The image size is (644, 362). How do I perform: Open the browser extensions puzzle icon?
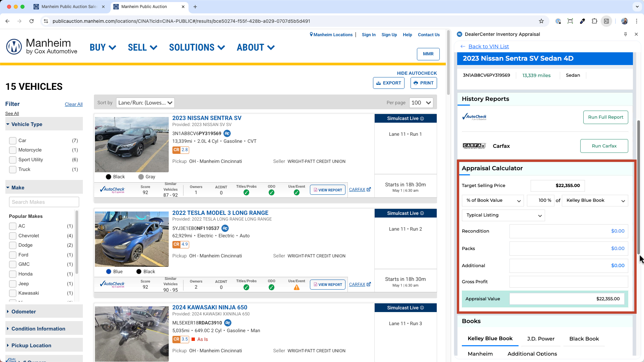(x=594, y=21)
